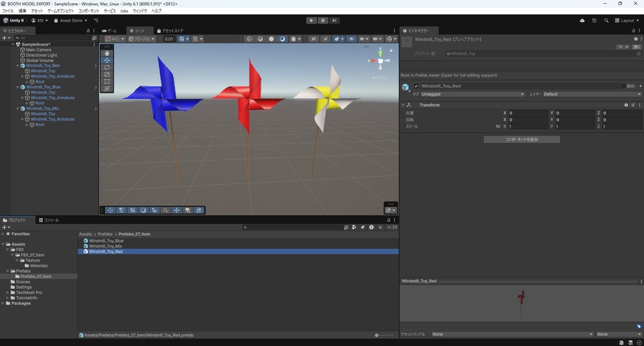Open the Untagged tag dropdown
The height and width of the screenshot is (346, 644).
click(x=472, y=94)
